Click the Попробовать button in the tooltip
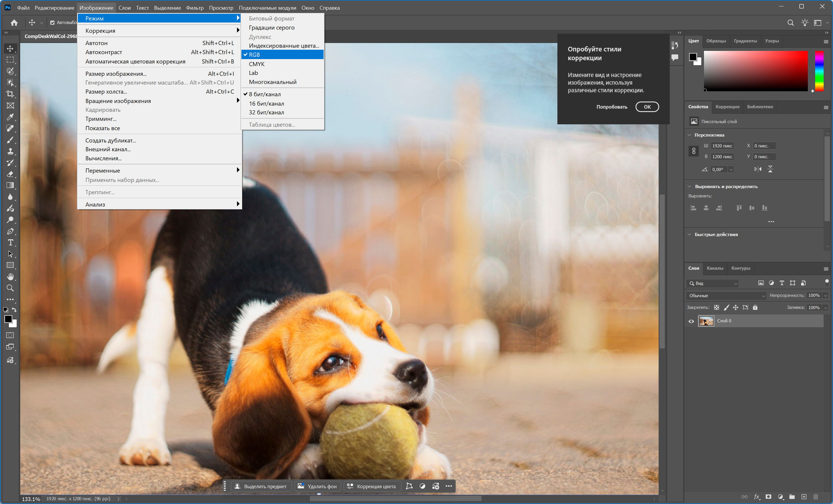Image resolution: width=833 pixels, height=504 pixels. (x=612, y=107)
